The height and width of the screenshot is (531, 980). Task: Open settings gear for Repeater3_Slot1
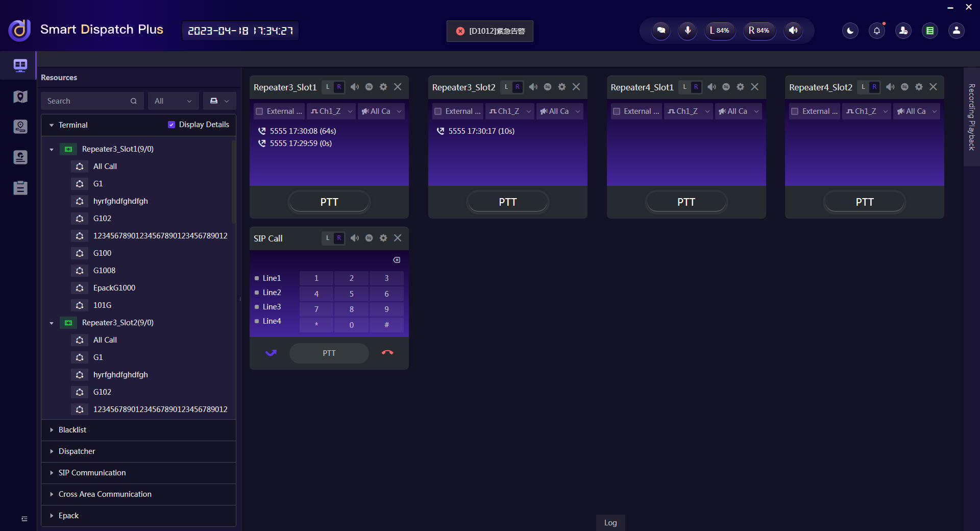(383, 87)
